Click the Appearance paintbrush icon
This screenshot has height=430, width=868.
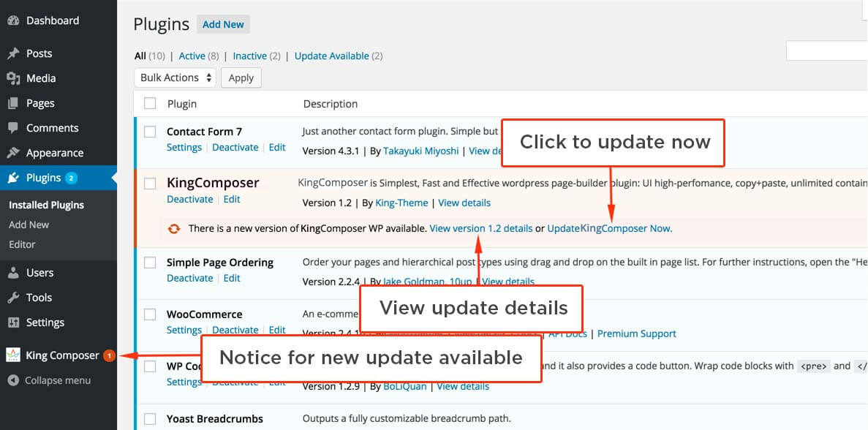pyautogui.click(x=13, y=153)
